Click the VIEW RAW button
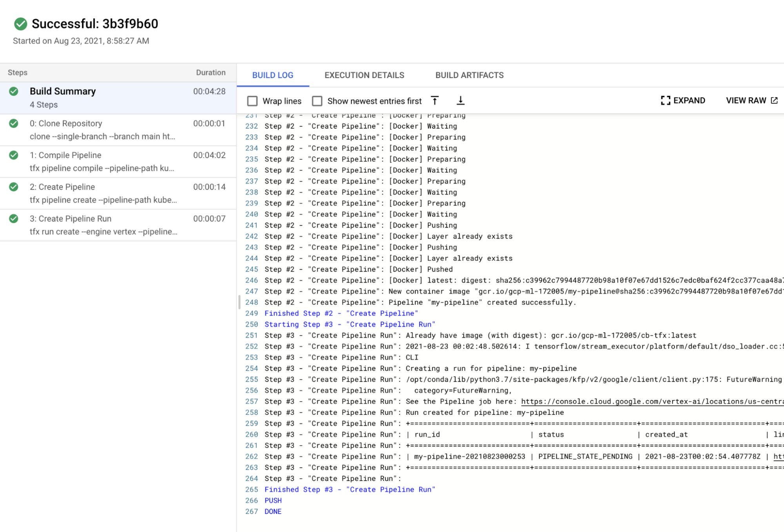This screenshot has height=532, width=784. (x=752, y=101)
